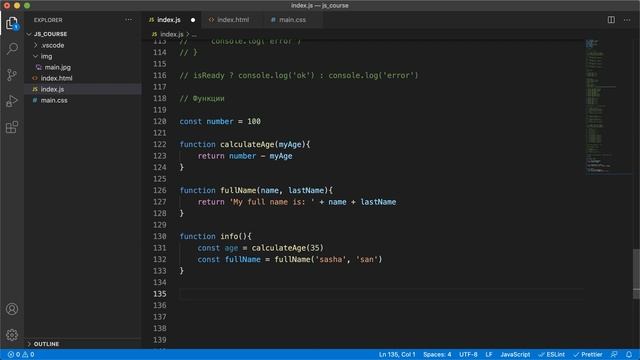Click the vertical scrollbar thumb of editor
Image resolution: width=640 pixels, height=360 pixels.
pos(636,273)
